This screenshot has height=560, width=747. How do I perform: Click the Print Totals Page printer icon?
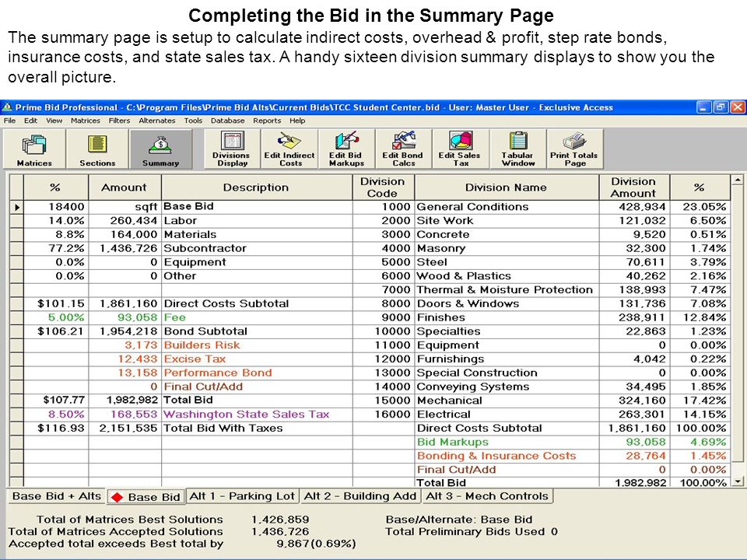[574, 141]
